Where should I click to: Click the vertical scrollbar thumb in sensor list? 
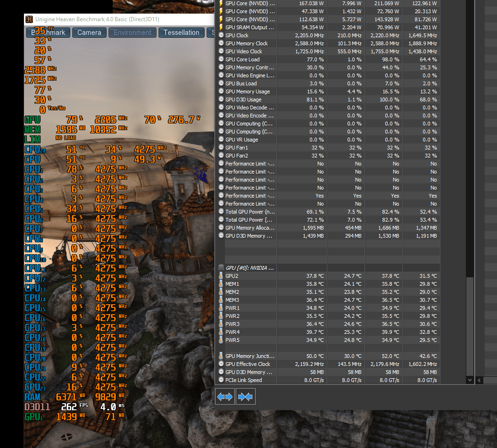pyautogui.click(x=470, y=326)
